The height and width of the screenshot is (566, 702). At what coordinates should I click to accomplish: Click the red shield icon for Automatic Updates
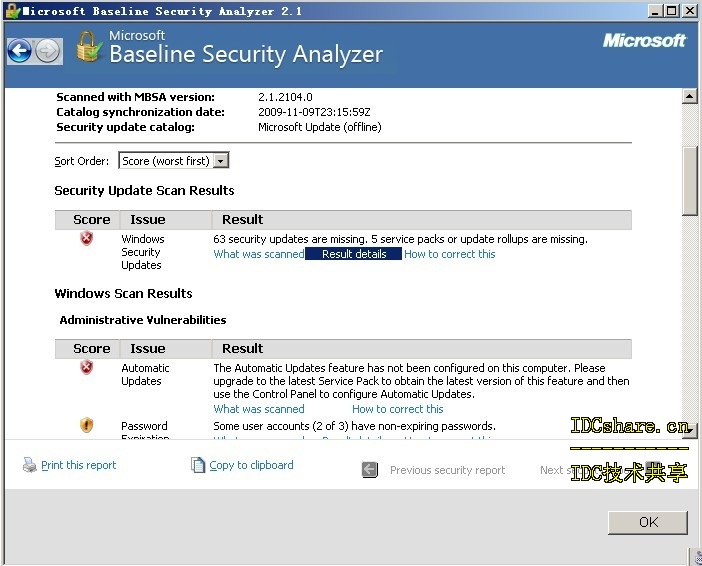(86, 368)
